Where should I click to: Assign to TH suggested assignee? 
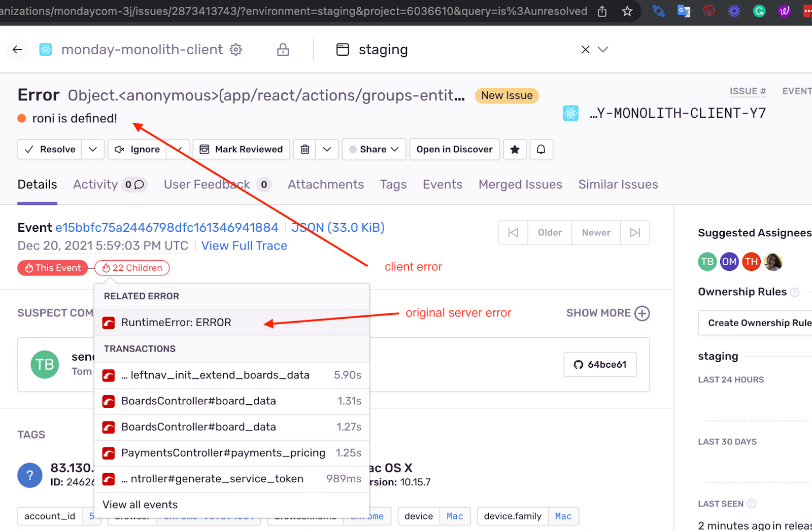click(751, 262)
